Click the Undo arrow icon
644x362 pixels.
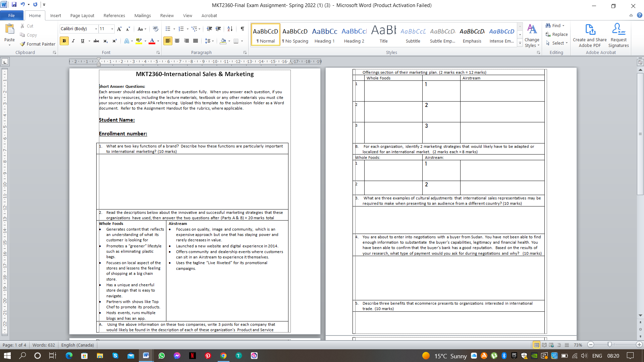(22, 5)
